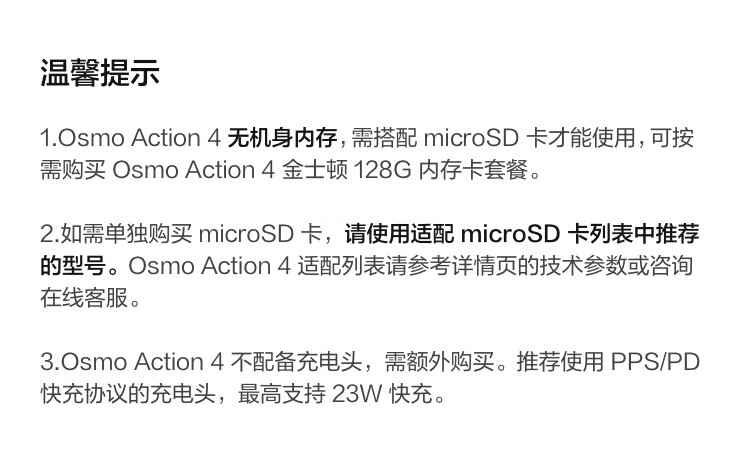
Task: Click the 需额外购买 text
Action: pos(440,361)
